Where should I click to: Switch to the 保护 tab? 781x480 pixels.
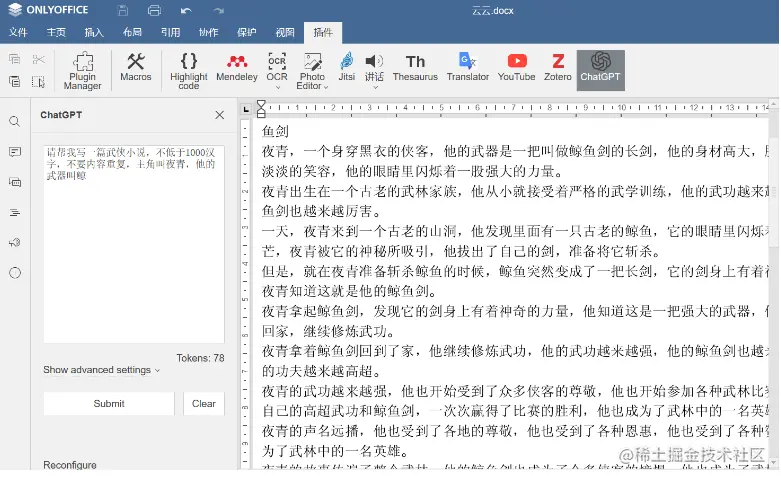click(x=247, y=32)
